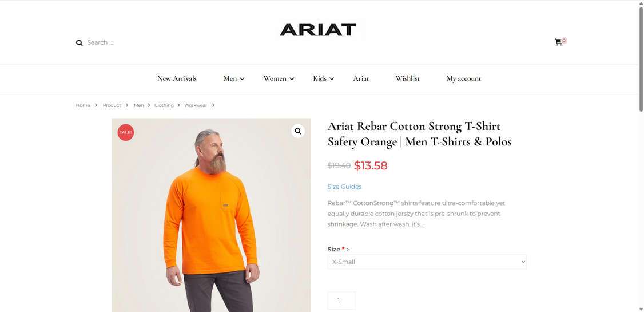Expand the Kids menu chevron
The width and height of the screenshot is (644, 312).
tap(332, 79)
